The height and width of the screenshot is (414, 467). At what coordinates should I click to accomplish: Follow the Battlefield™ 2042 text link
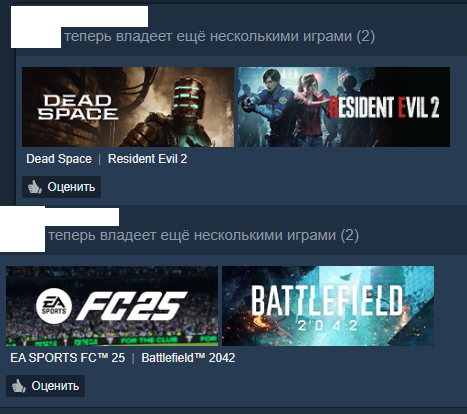[188, 358]
